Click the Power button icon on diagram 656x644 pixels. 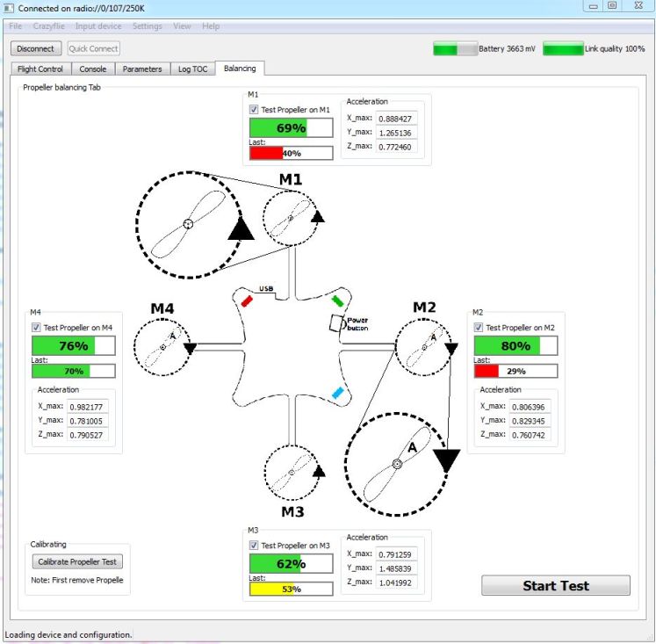pyautogui.click(x=337, y=322)
